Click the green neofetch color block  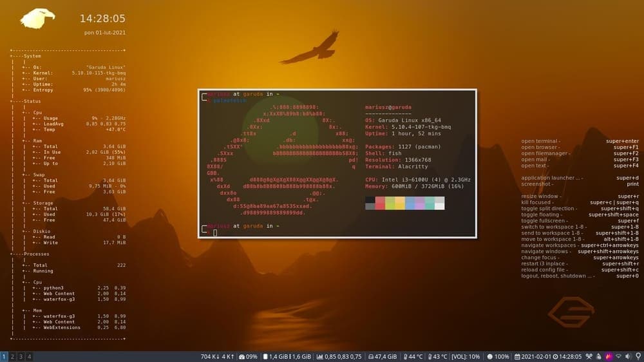(390, 203)
